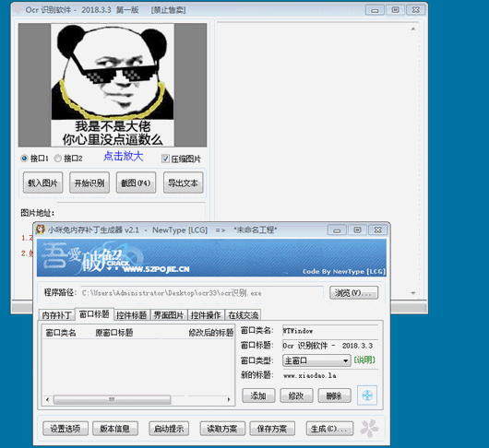The image size is (489, 448).
Task: Click the 载入图片 button
Action: 42,183
